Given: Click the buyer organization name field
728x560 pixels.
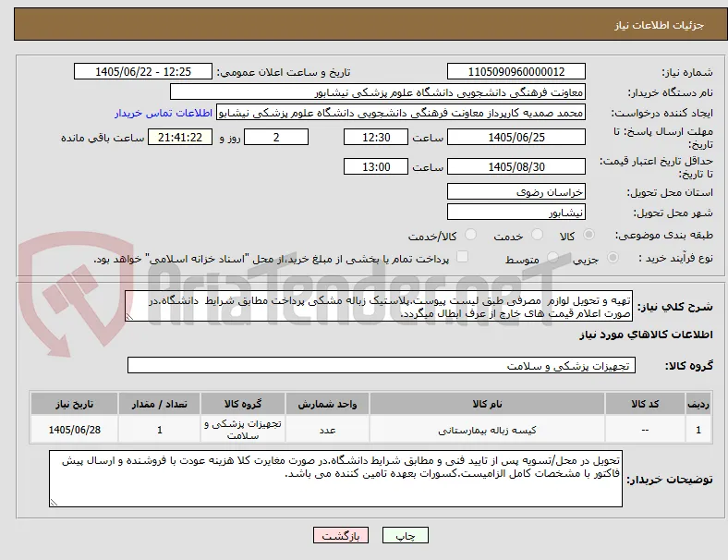Looking at the screenshot, I should tap(378, 91).
